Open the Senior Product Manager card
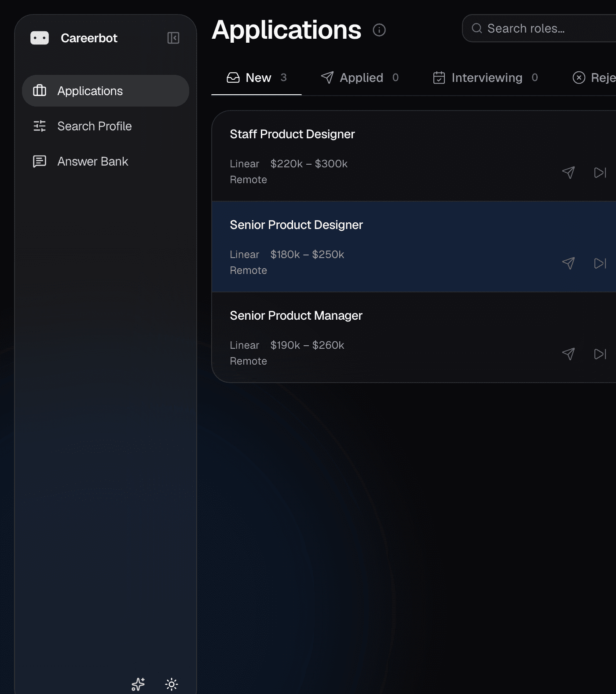The image size is (616, 694). 414,337
